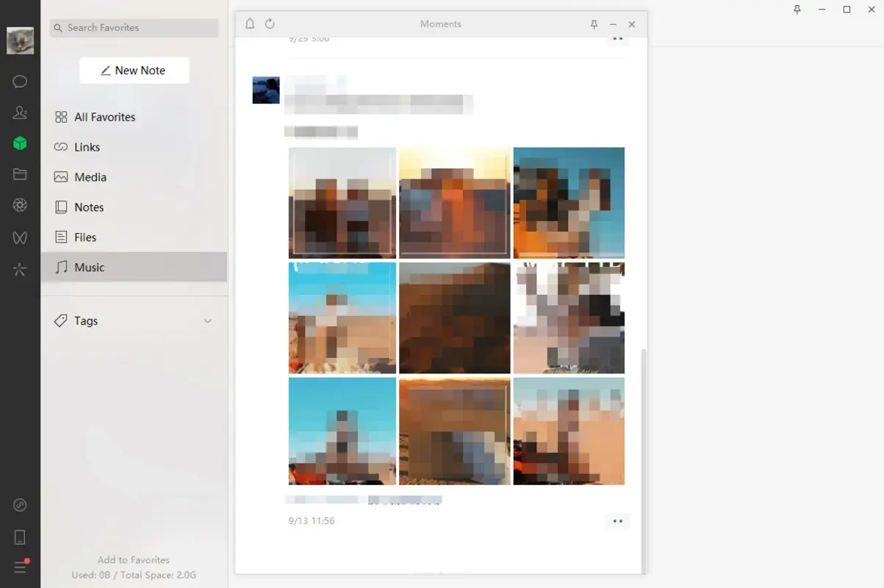Select All Favorites in the left list
Image resolution: width=884 pixels, height=588 pixels.
[x=103, y=116]
